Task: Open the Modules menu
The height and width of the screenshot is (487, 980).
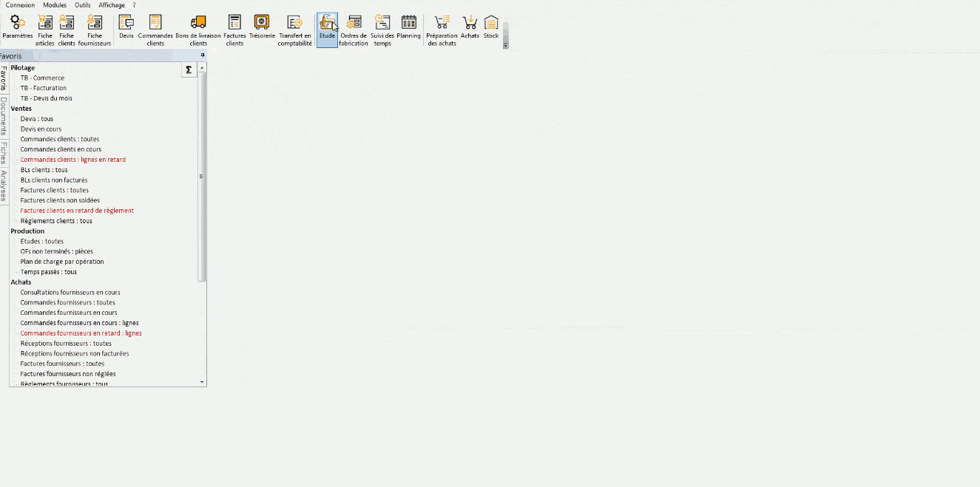Action: (x=54, y=4)
